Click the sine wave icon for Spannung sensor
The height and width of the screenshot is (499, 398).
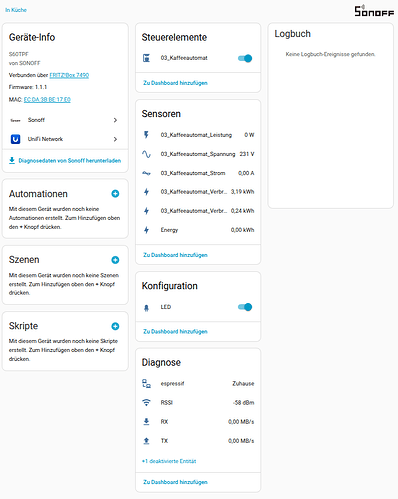coord(146,154)
